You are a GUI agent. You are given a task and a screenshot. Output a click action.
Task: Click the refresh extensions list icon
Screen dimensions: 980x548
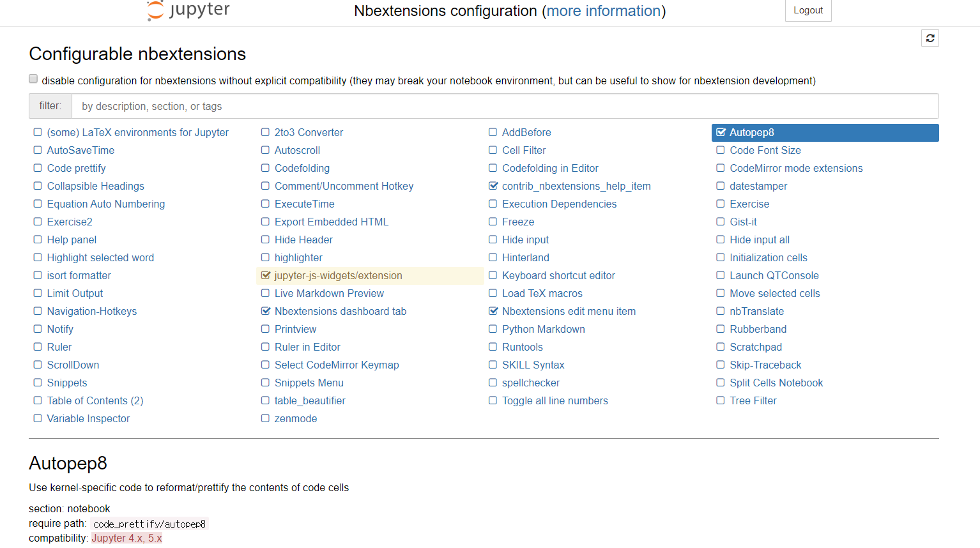(930, 38)
